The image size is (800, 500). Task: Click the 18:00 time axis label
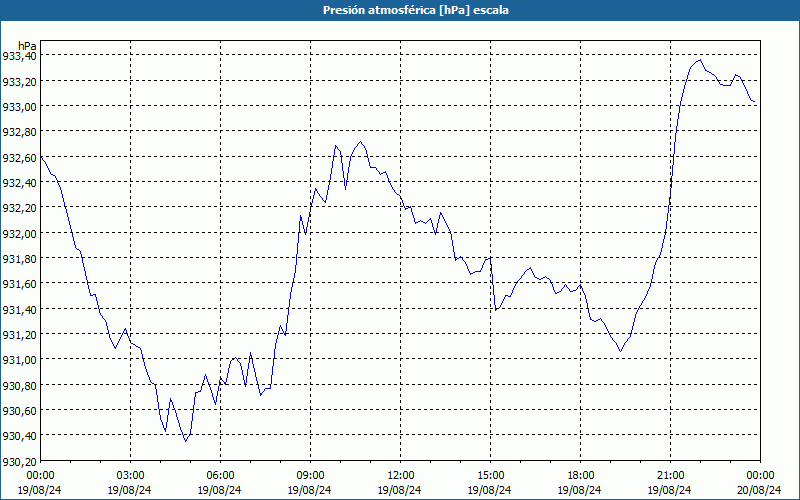[x=581, y=475]
